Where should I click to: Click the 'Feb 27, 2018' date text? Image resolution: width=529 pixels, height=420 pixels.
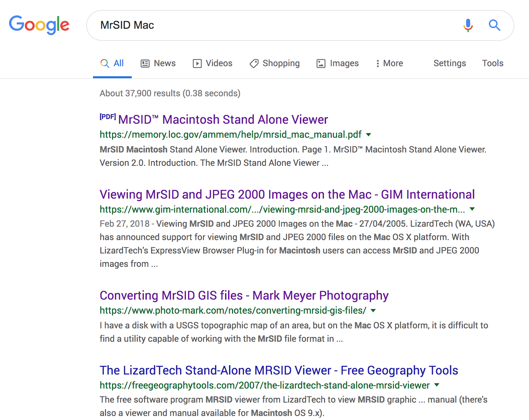[124, 224]
